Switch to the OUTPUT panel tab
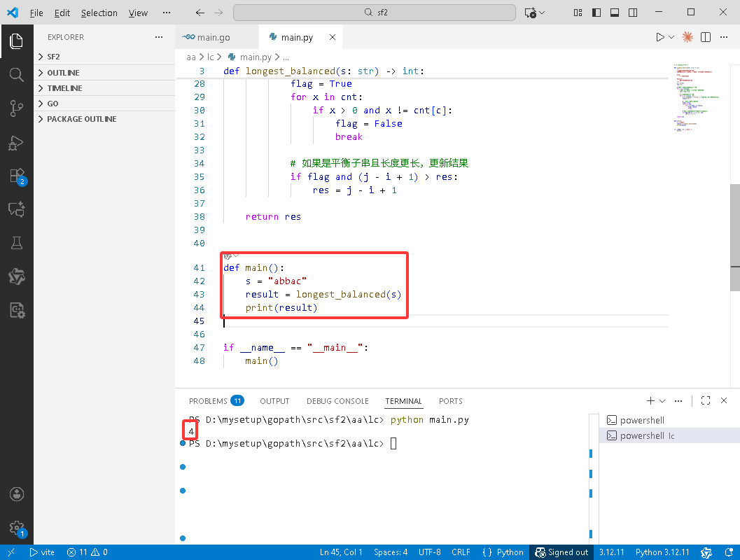The height and width of the screenshot is (560, 740). [x=274, y=401]
